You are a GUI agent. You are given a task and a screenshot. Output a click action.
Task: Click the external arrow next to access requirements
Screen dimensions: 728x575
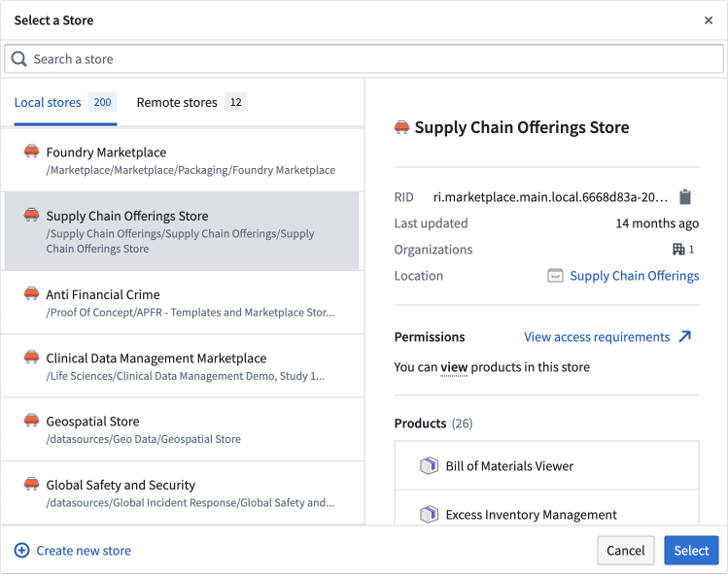pos(685,336)
